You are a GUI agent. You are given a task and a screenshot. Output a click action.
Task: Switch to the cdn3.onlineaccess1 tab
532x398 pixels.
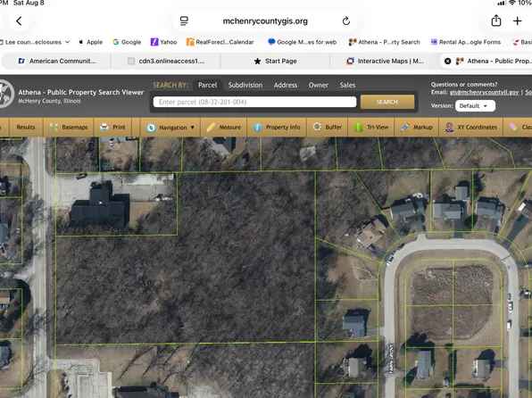(166, 61)
